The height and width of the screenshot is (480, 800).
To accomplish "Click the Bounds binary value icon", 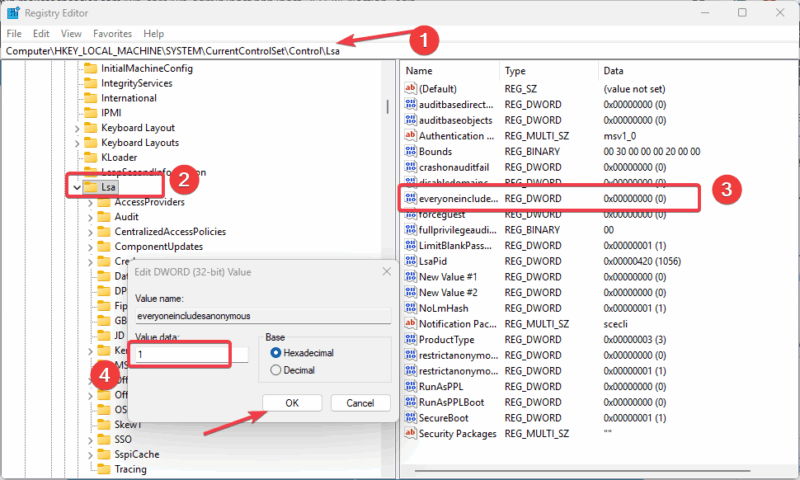I will click(x=411, y=151).
